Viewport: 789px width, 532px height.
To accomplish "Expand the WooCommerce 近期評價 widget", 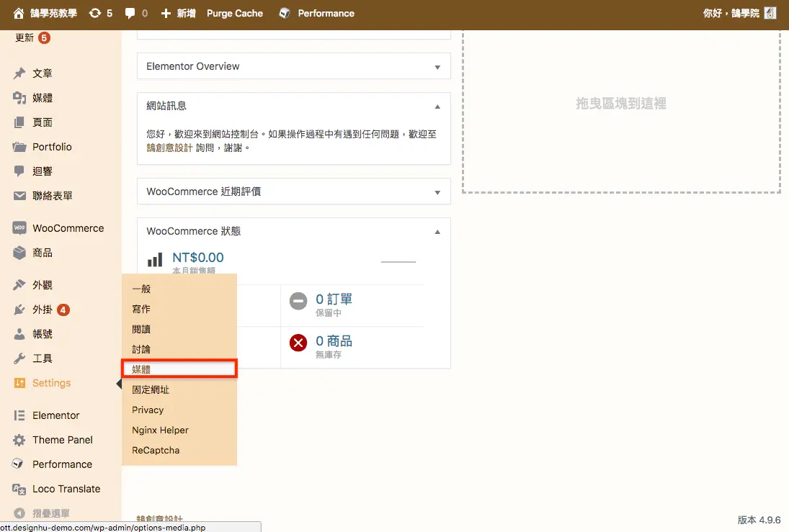I will 437,193.
